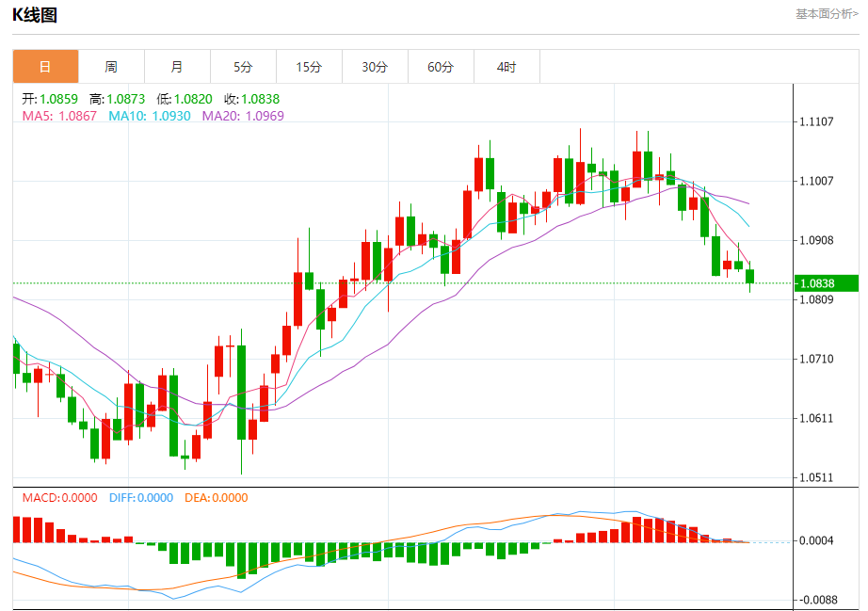Click the 0.0004 MACD axis label
This screenshot has height=611, width=868.
click(x=816, y=540)
